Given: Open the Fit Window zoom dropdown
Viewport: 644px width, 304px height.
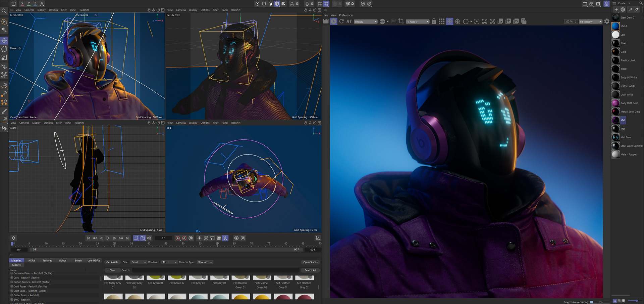Looking at the screenshot, I should point(590,21).
